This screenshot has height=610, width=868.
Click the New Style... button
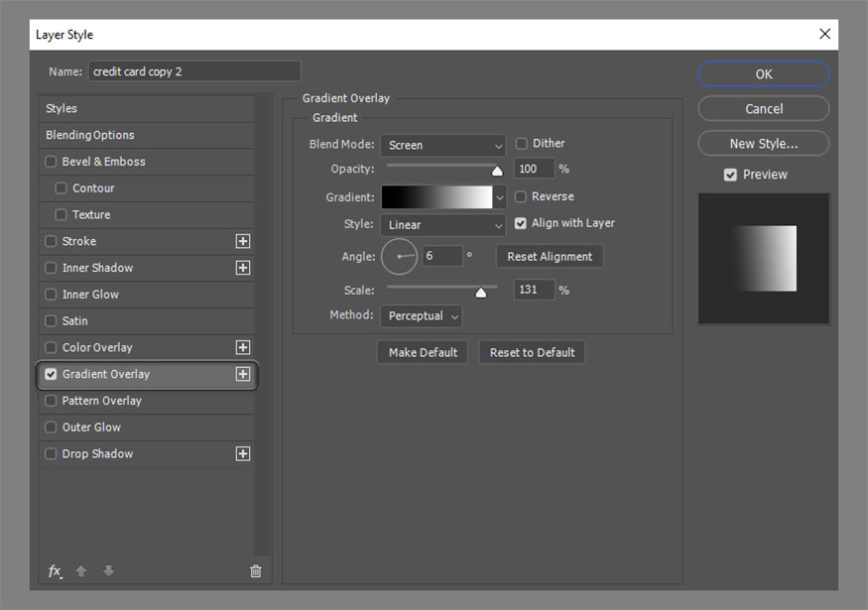pos(764,144)
